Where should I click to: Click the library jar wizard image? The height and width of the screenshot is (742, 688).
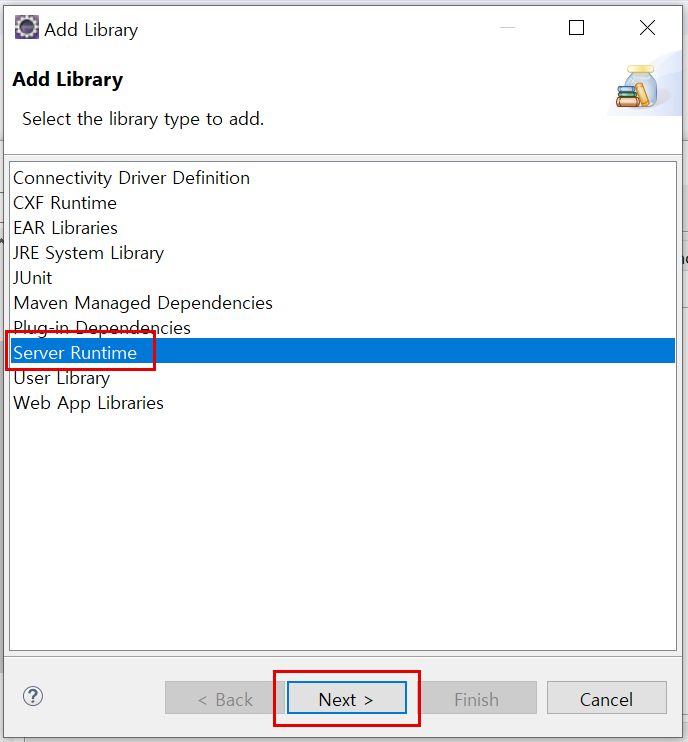coord(637,87)
